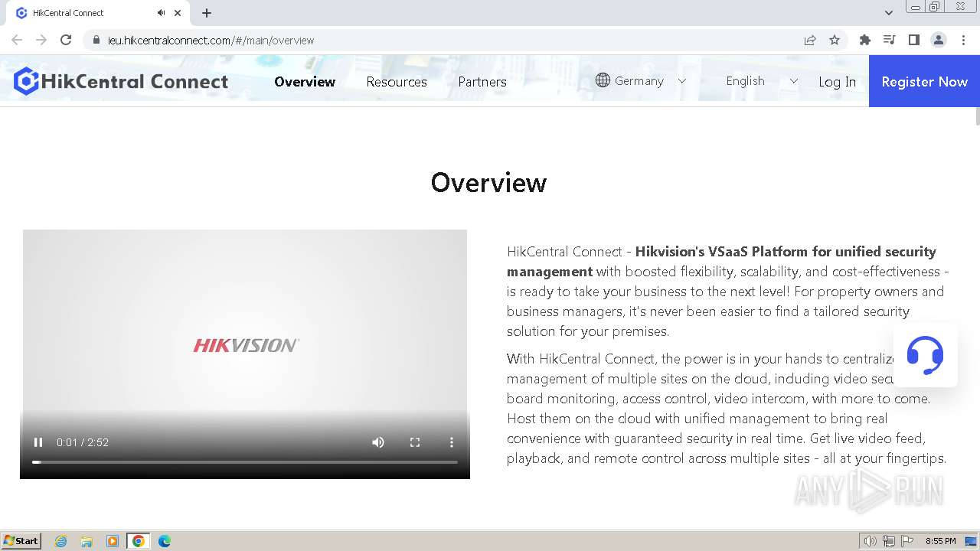Select Chrome in the taskbar
Viewport: 980px width, 551px height.
tap(139, 541)
